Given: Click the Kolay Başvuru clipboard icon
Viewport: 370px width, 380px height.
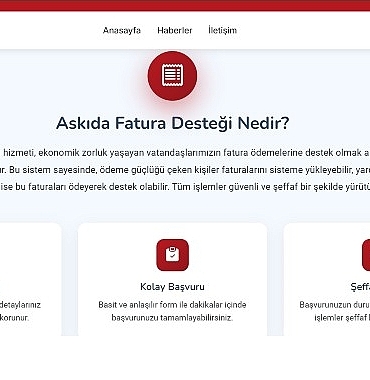Looking at the screenshot, I should click(172, 255).
